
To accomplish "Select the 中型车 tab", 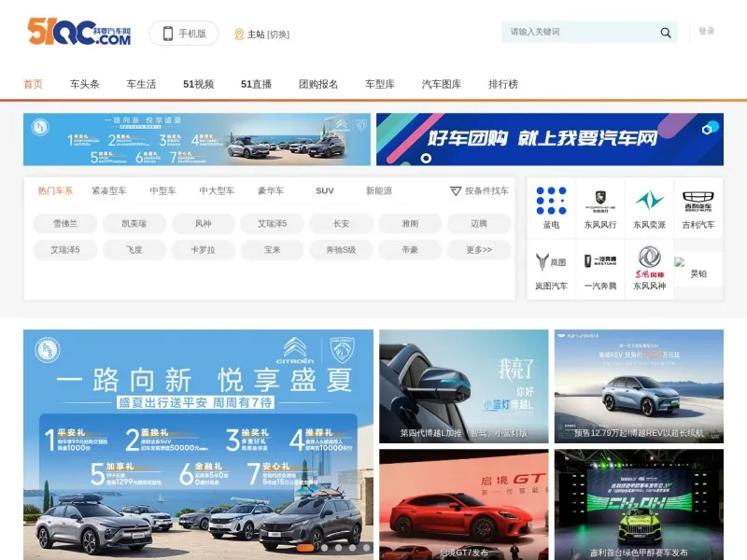I will [162, 191].
